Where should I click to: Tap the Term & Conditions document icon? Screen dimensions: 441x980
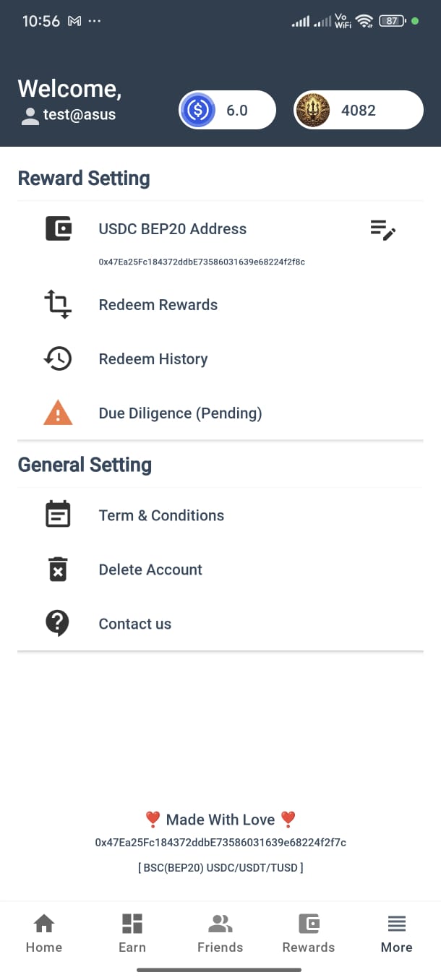pos(58,515)
